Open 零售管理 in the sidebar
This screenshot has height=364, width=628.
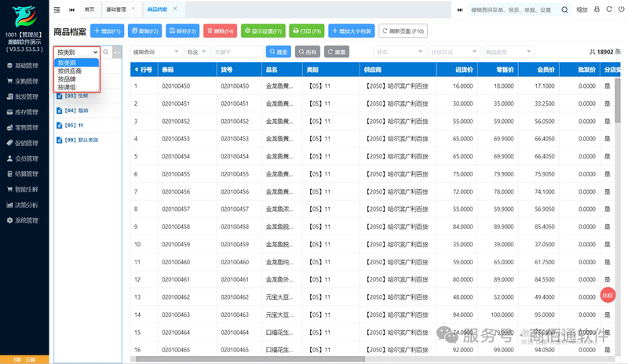23,128
